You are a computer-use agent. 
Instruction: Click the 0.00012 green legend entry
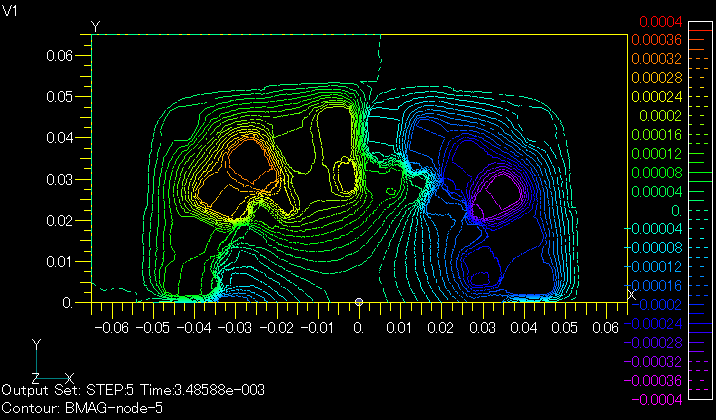(x=664, y=153)
